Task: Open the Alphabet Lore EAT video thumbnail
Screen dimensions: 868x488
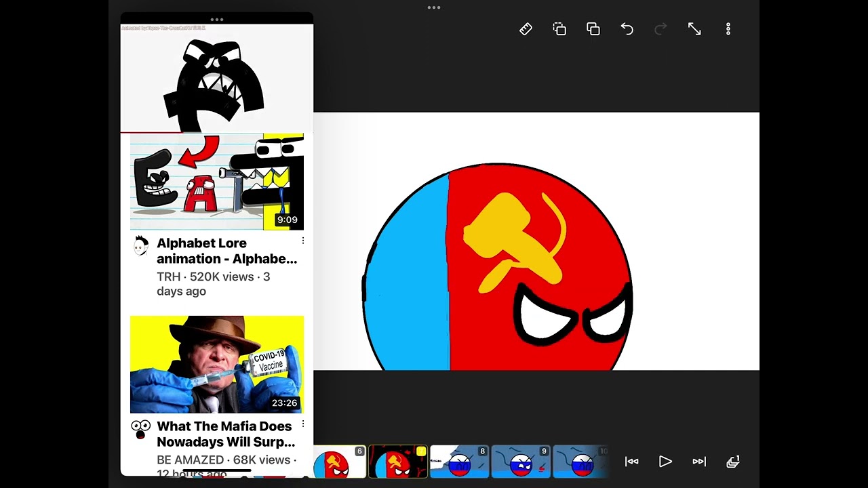Action: [x=217, y=182]
